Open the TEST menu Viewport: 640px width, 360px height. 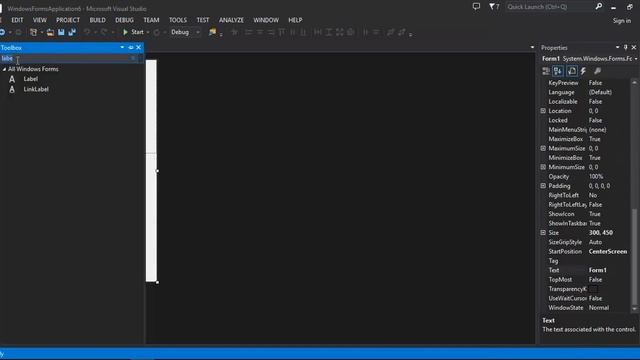[202, 20]
